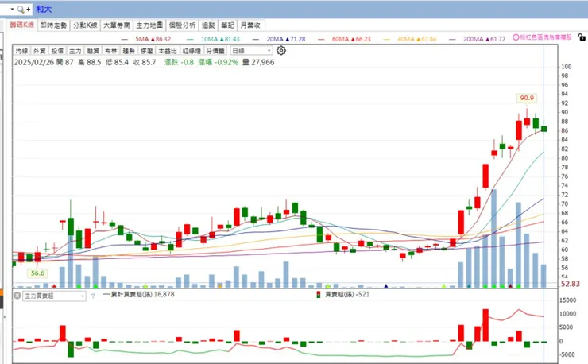588x364 pixels.
Task: Switch to the 個股分析 tab
Action: [182, 25]
